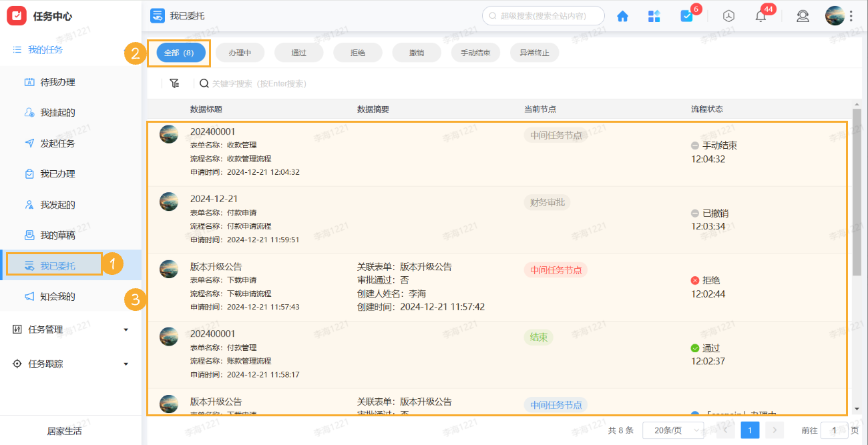This screenshot has width=868, height=445.
Task: Open the customer service headset icon
Action: click(803, 16)
